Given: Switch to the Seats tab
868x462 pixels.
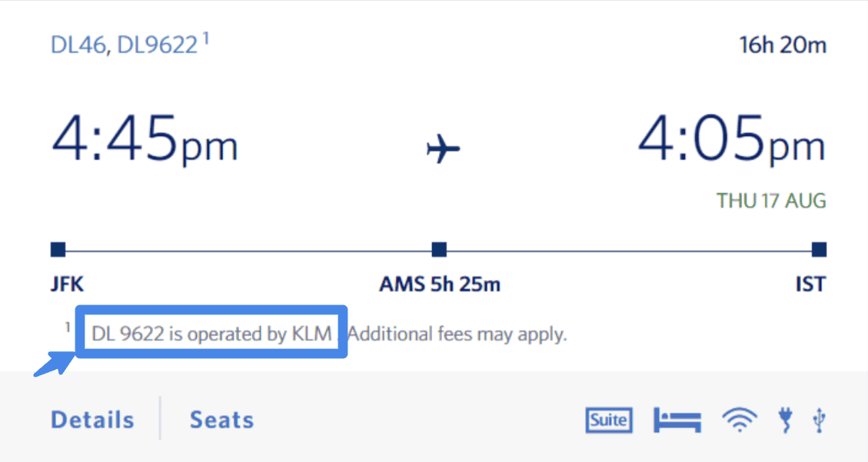Looking at the screenshot, I should click(x=221, y=419).
